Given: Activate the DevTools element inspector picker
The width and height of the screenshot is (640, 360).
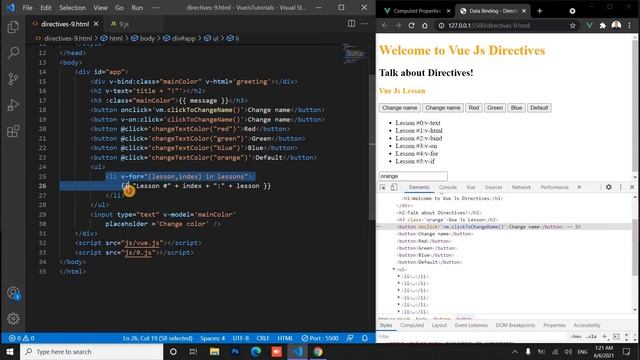Looking at the screenshot, I should (x=383, y=187).
